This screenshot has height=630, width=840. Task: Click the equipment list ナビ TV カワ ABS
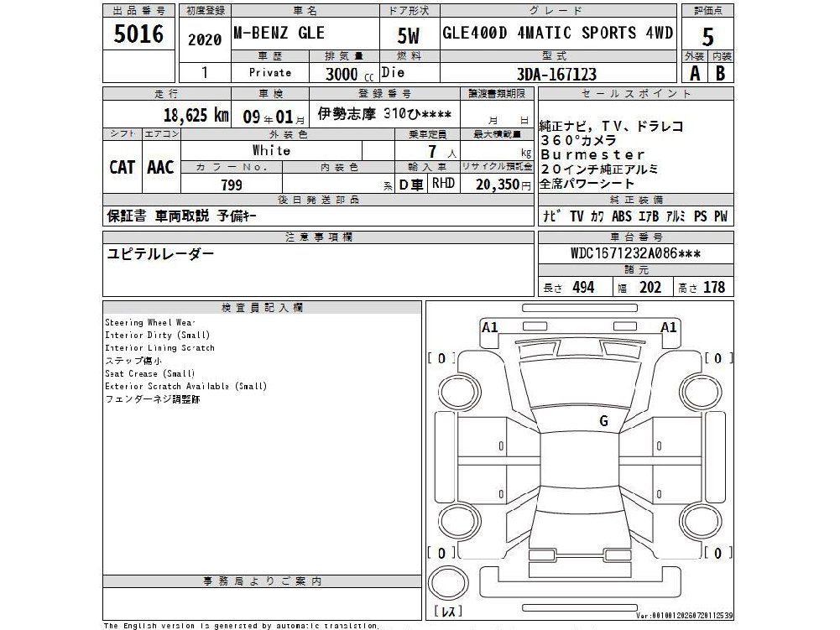pyautogui.click(x=635, y=216)
